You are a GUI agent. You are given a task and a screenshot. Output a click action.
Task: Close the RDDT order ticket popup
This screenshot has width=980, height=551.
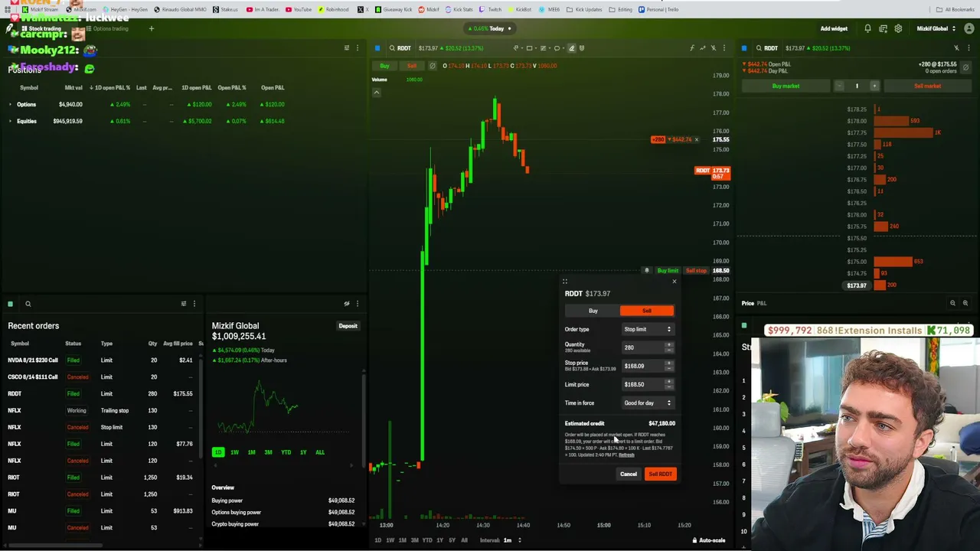coord(674,282)
